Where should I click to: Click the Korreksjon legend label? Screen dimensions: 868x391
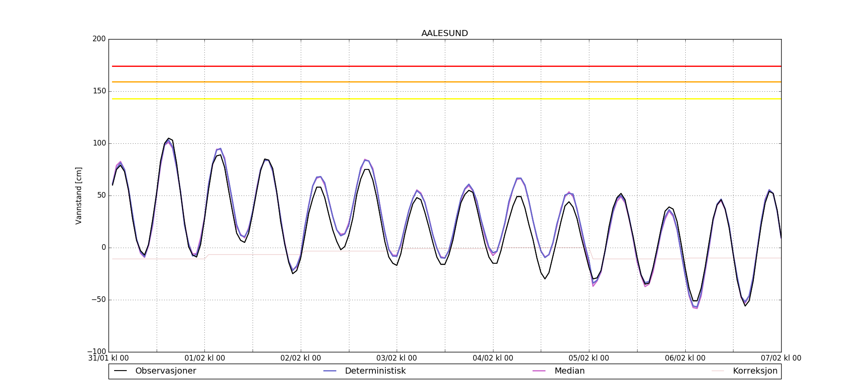[755, 371]
